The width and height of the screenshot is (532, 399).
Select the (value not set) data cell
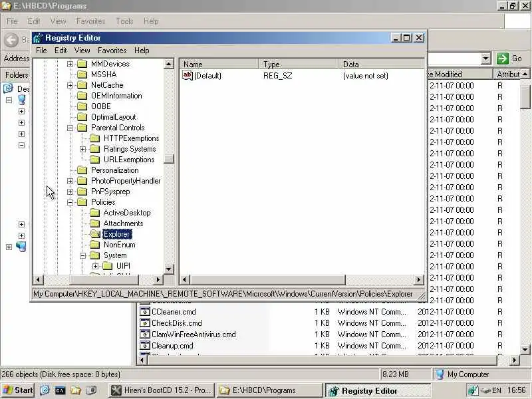pyautogui.click(x=365, y=76)
